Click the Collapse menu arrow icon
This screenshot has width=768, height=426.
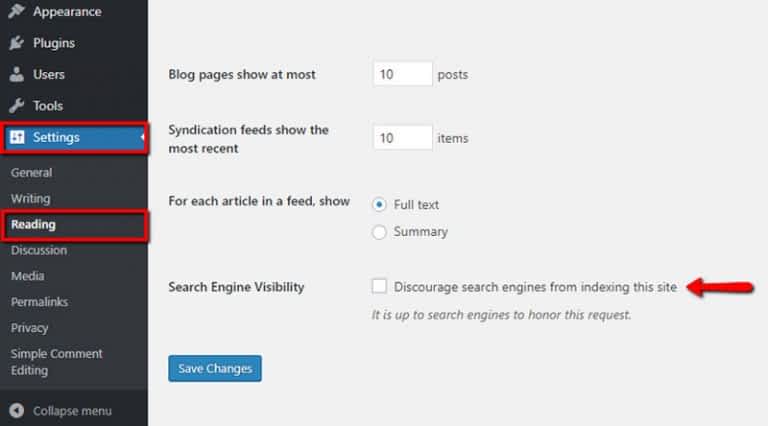tap(17, 410)
